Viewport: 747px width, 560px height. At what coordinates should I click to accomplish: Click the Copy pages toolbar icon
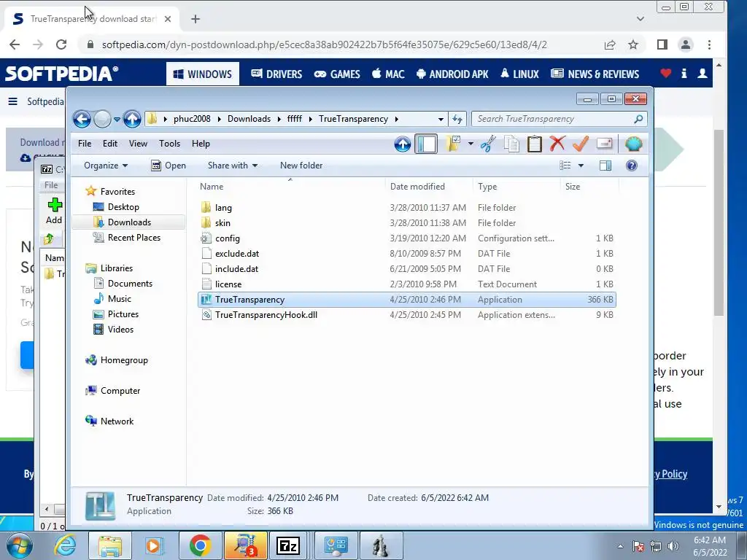click(x=511, y=144)
